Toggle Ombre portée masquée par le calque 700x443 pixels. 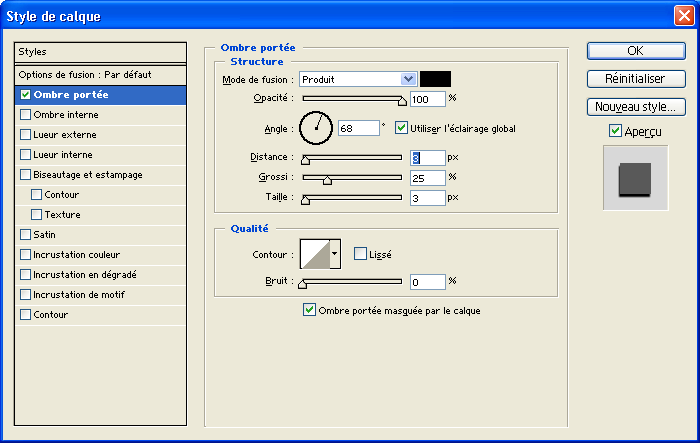tap(309, 311)
